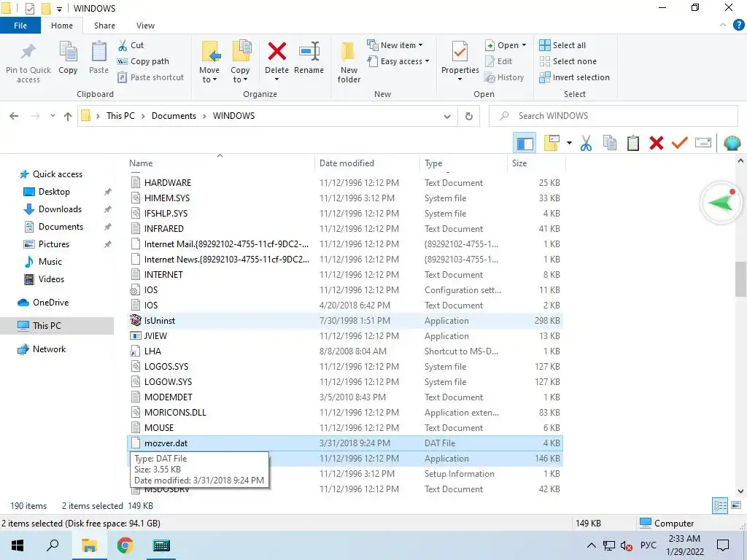Toggle the navigation pane layout button
This screenshot has width=747, height=560.
pos(525,143)
